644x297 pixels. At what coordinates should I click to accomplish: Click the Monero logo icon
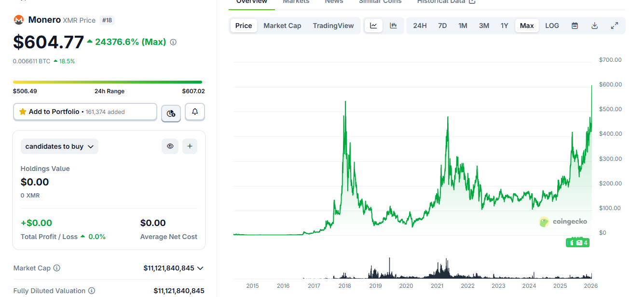coord(19,20)
